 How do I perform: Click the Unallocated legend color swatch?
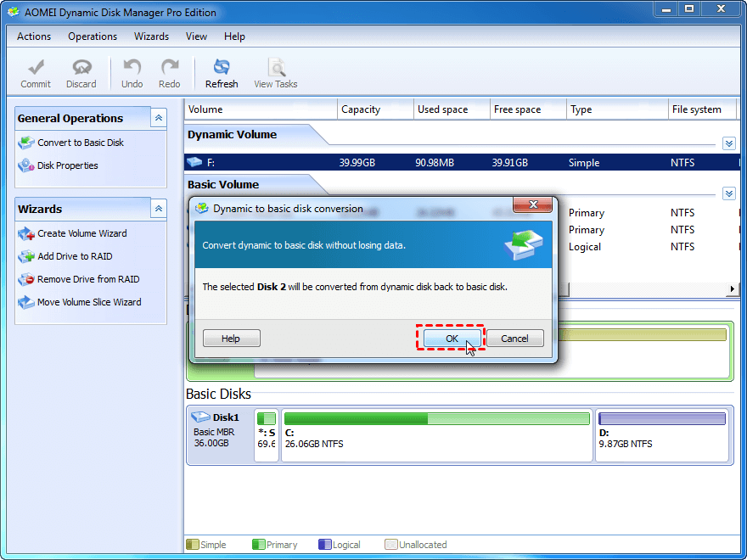390,544
